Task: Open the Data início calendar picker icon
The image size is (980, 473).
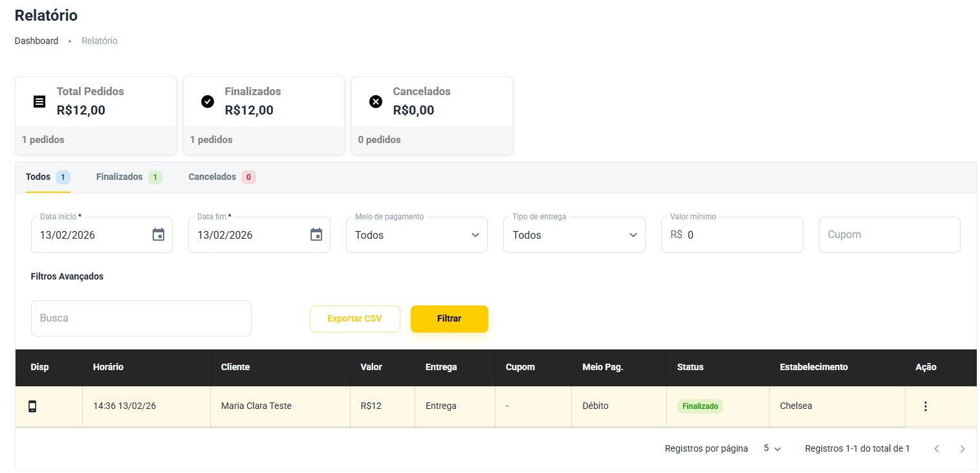Action: pos(158,235)
